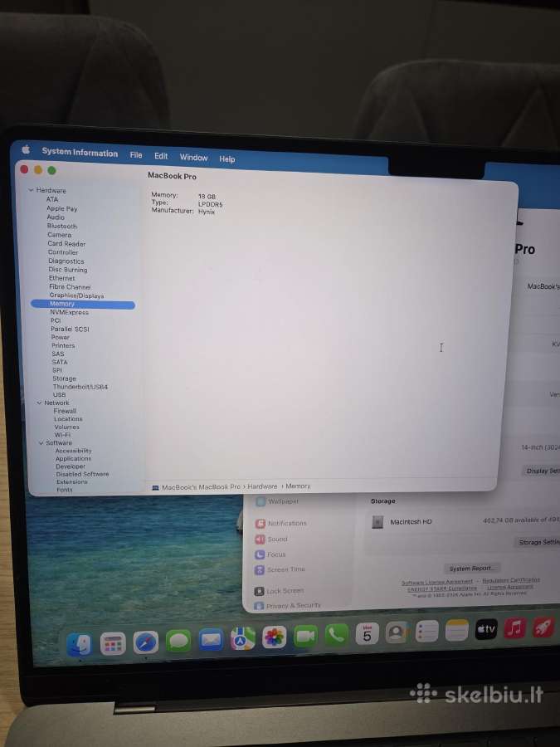Viewport: 560px width, 747px height.
Task: Open the Window menu
Action: tap(193, 157)
